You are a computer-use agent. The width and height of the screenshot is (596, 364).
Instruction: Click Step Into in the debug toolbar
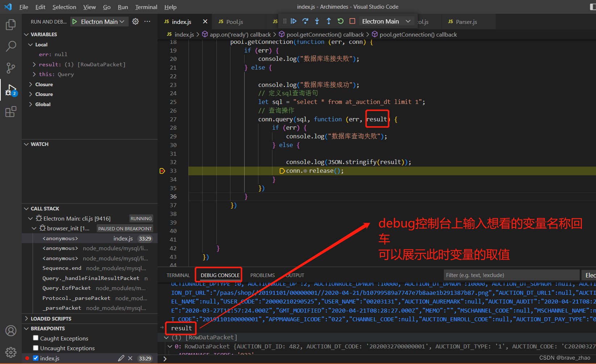pos(317,21)
